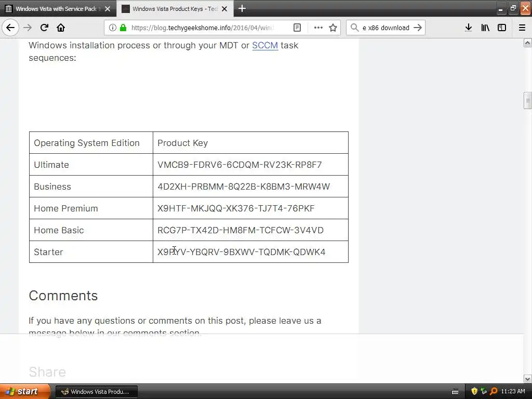Open the Library bookmarks and history
532x399 pixels.
[485, 28]
